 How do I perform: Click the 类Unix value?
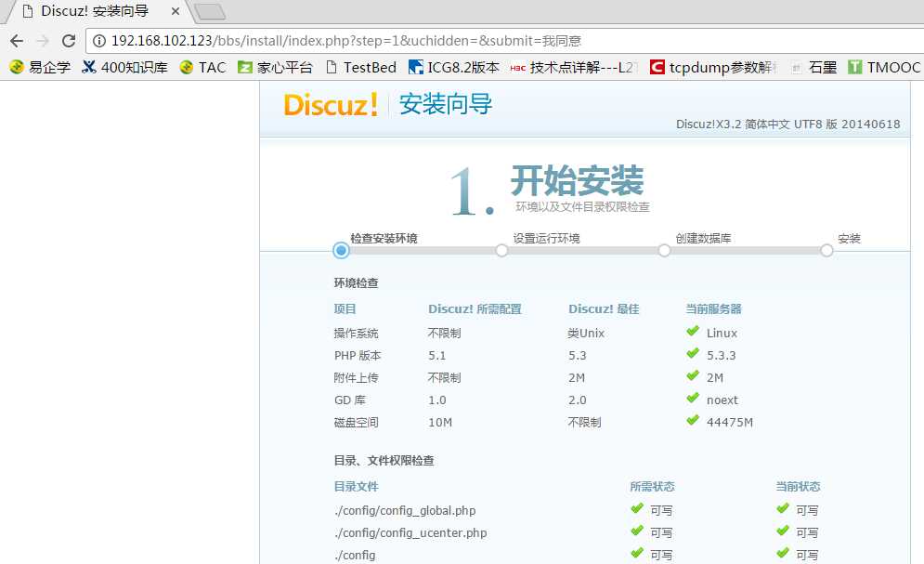tap(586, 333)
